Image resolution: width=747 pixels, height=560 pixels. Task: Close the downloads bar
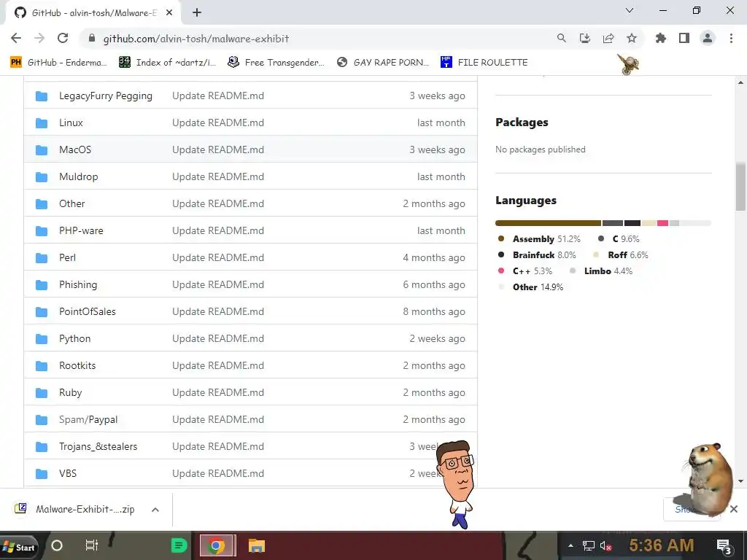pyautogui.click(x=734, y=509)
